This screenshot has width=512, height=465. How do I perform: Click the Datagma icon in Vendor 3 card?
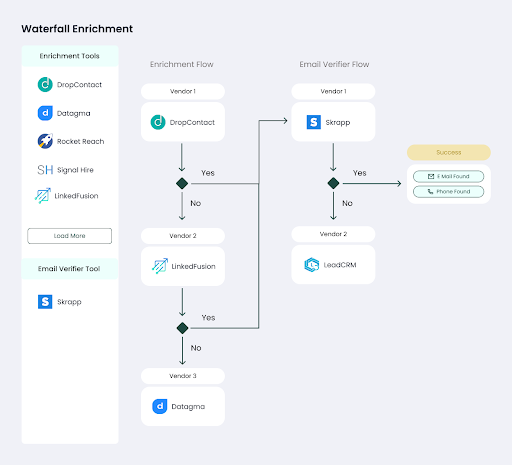160,406
